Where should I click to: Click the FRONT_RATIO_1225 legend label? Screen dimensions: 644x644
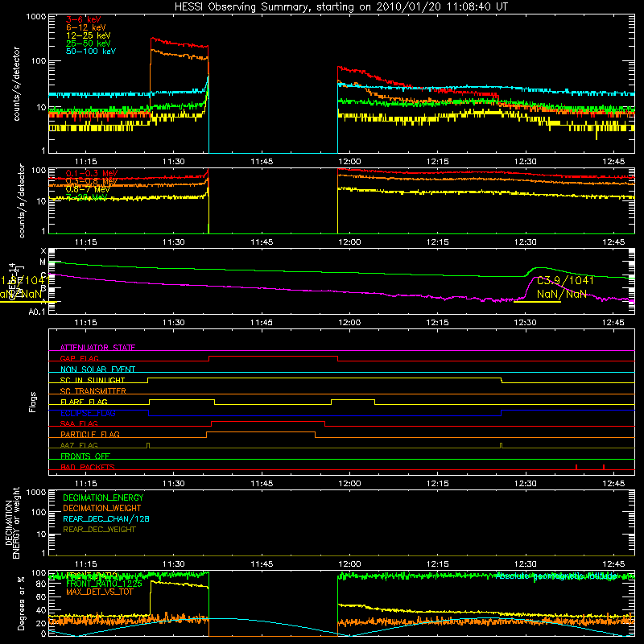point(104,584)
